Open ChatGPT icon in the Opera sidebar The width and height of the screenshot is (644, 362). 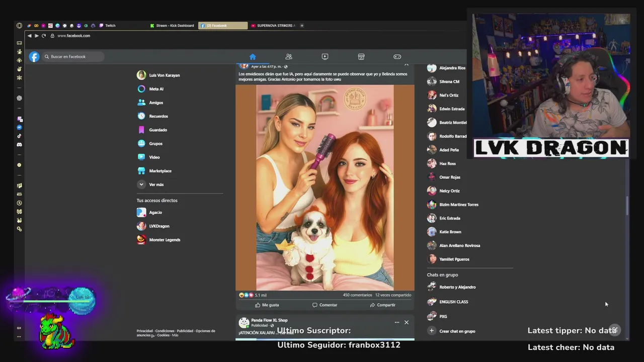tap(19, 98)
